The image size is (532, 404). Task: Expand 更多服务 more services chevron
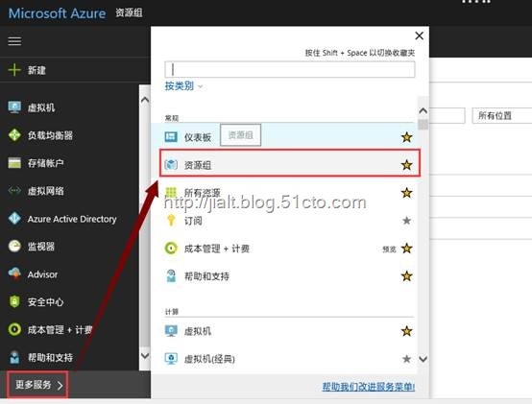[x=60, y=385]
